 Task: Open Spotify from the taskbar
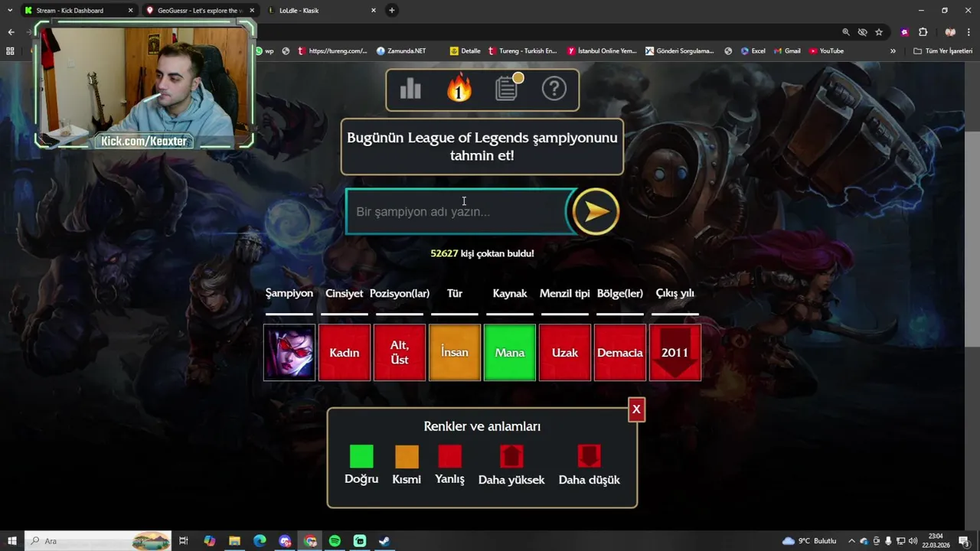pyautogui.click(x=335, y=541)
